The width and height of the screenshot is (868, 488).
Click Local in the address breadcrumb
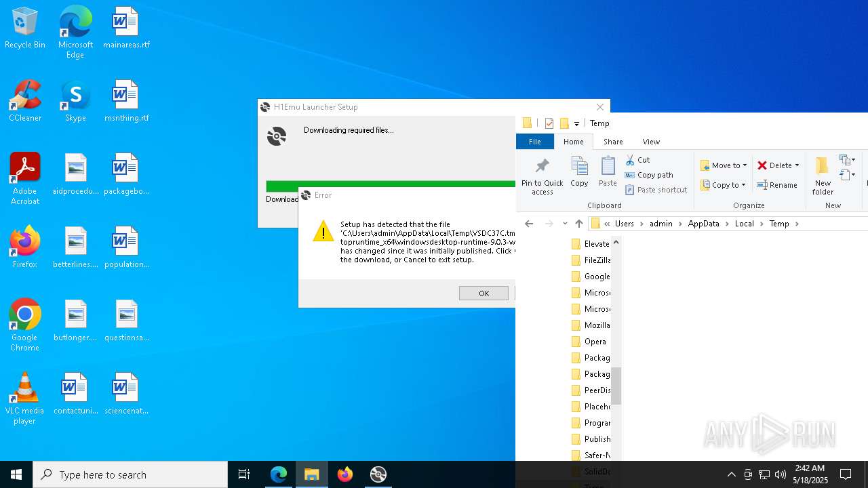[744, 224]
